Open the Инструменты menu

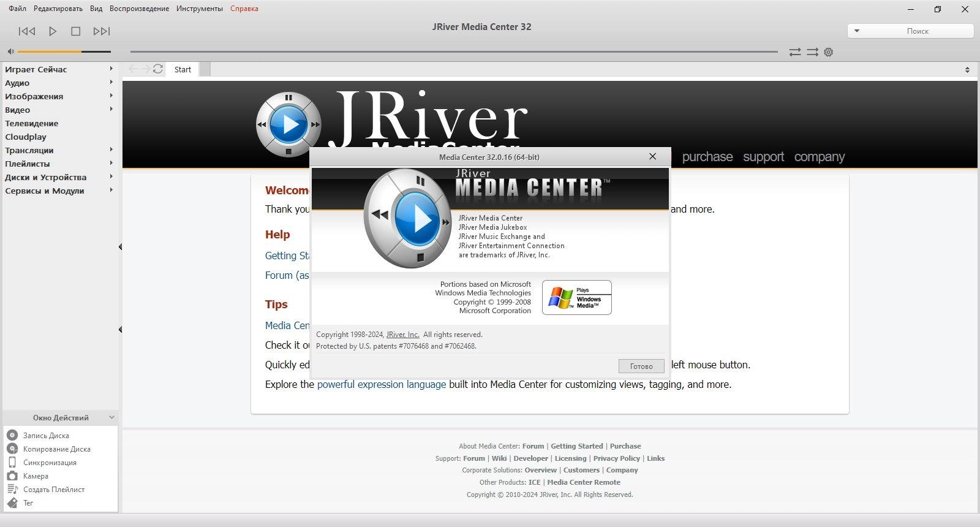(x=200, y=9)
